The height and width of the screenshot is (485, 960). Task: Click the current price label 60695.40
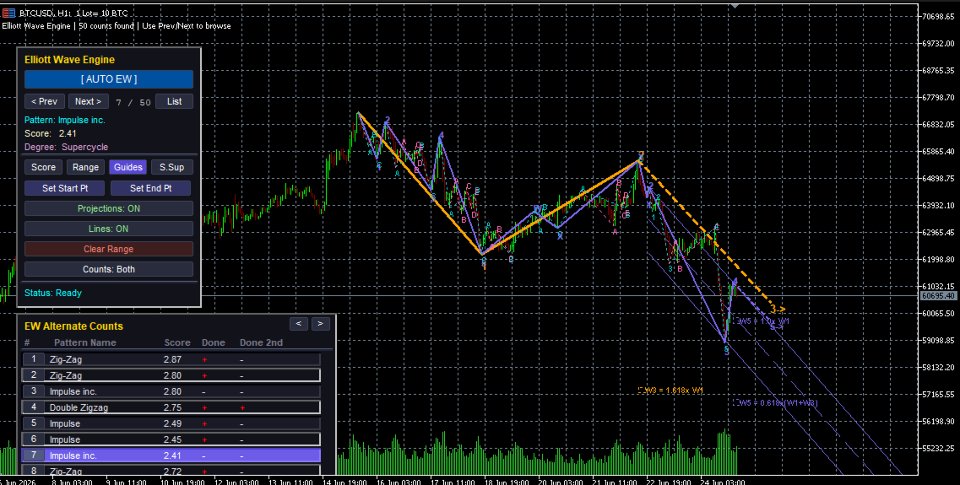938,296
